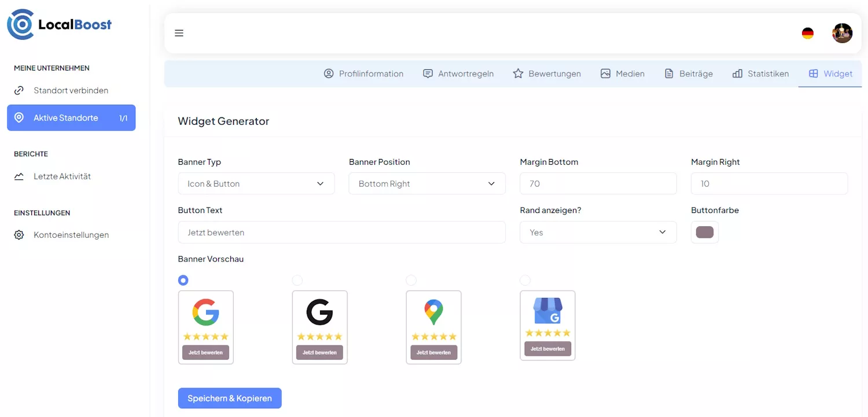The image size is (868, 417).
Task: Select the colored Google G banner radio
Action: (x=183, y=280)
